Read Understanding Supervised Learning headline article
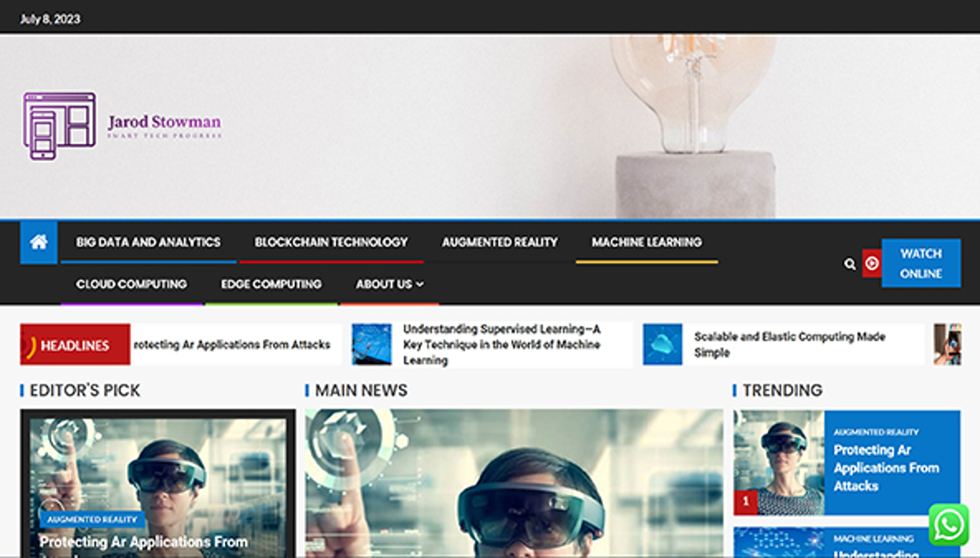Screen dimensions: 980x558 click(501, 344)
